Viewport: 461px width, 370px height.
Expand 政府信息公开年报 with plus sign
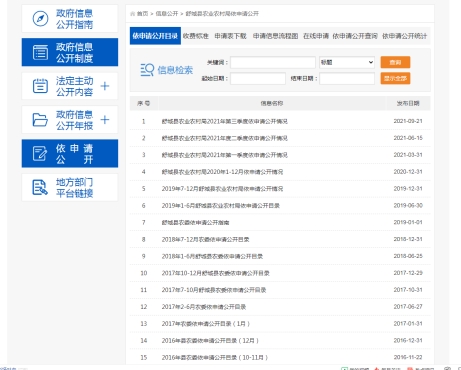(105, 120)
